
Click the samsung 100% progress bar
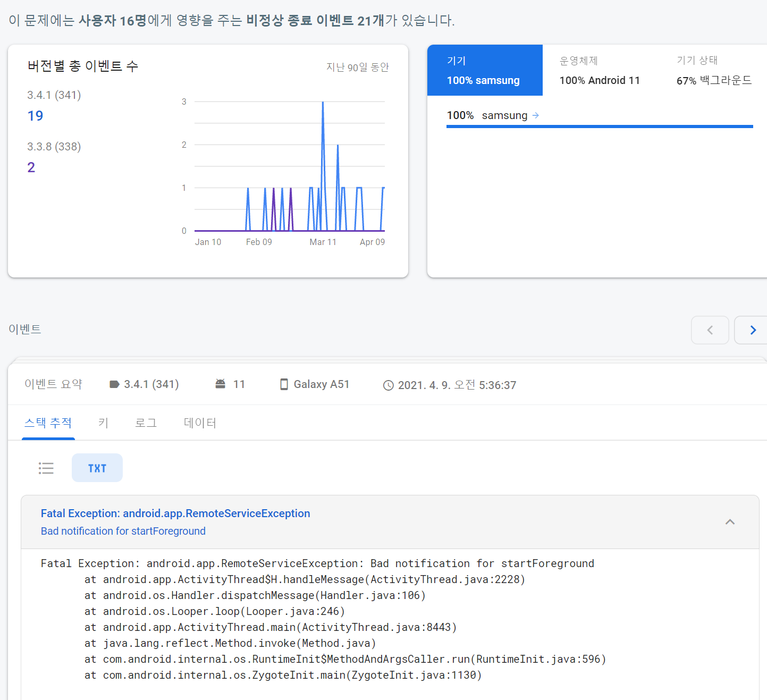click(x=600, y=126)
